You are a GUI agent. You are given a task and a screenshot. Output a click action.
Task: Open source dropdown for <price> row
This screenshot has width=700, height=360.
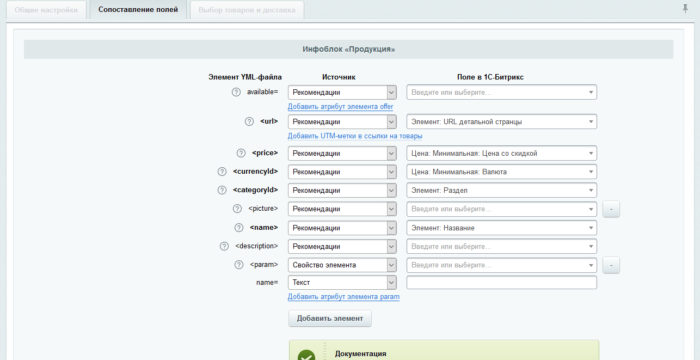(342, 153)
